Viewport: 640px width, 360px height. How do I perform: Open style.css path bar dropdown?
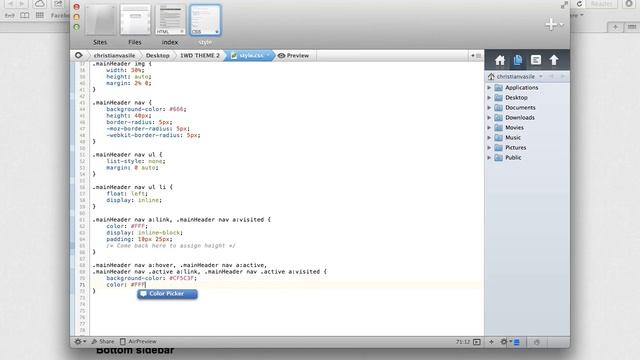coord(268,56)
